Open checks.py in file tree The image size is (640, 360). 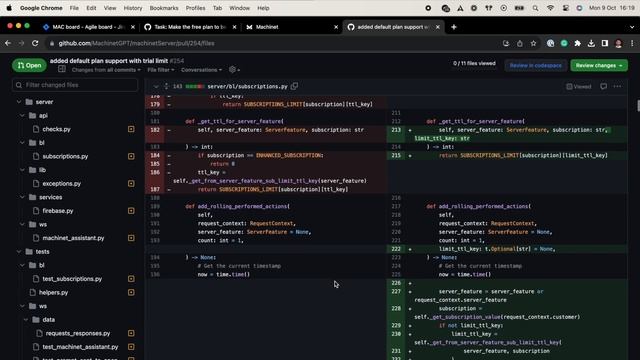[x=56, y=129]
